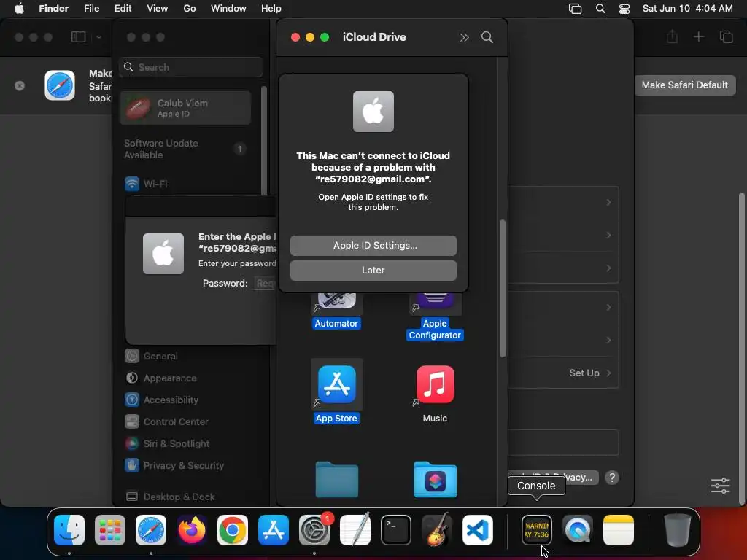Image resolution: width=747 pixels, height=560 pixels.
Task: Launch Safari from the Dock
Action: pos(151,530)
